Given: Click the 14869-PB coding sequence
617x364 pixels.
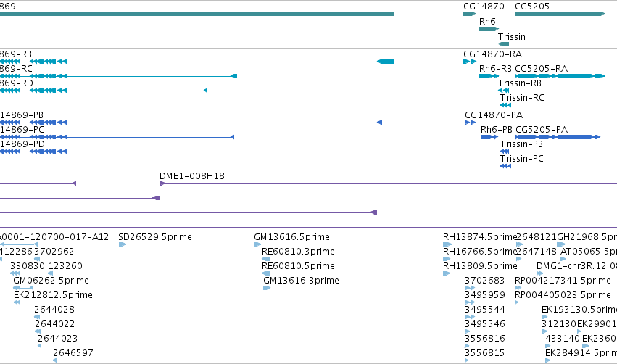Looking at the screenshot, I should [x=191, y=123].
